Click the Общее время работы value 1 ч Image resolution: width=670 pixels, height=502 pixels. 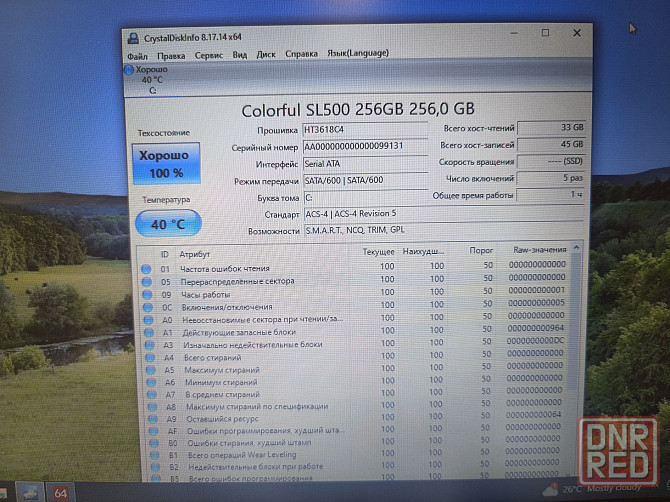coord(550,195)
